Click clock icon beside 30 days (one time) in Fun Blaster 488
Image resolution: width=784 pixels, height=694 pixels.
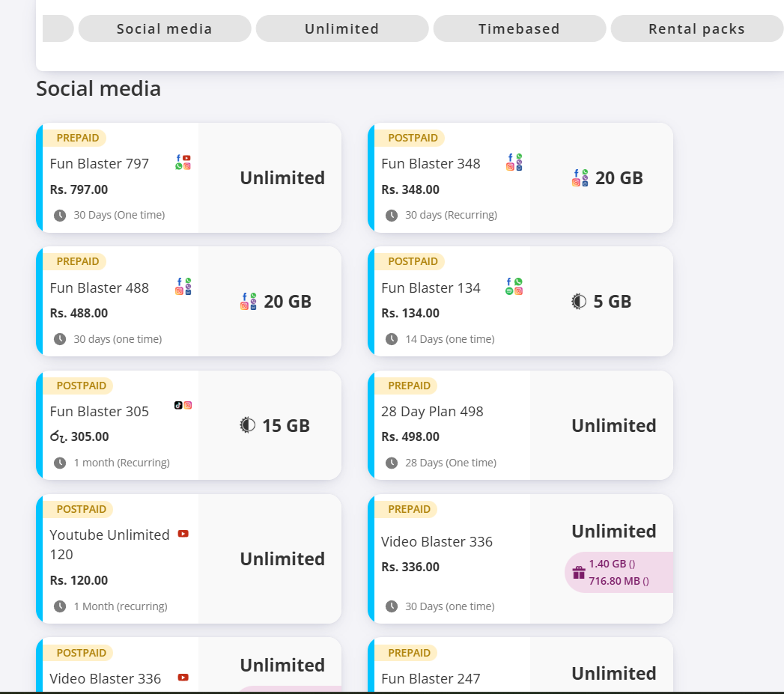(60, 339)
